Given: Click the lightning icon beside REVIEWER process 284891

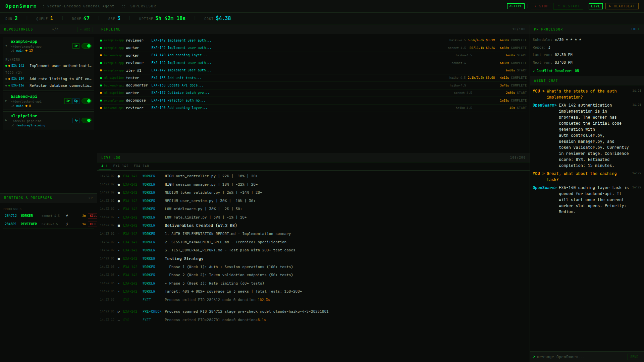Looking at the screenshot, I should pyautogui.click(x=67, y=224).
